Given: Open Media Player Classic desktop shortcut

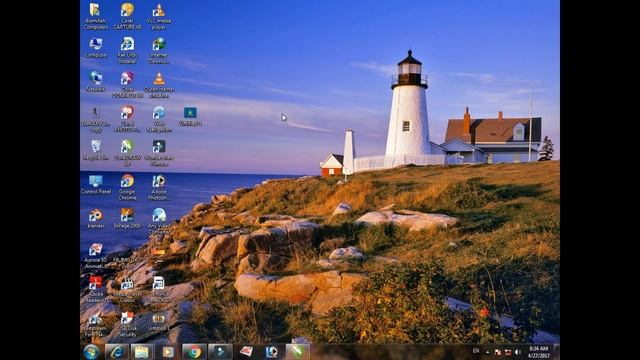Looking at the screenshot, I should click(127, 290).
